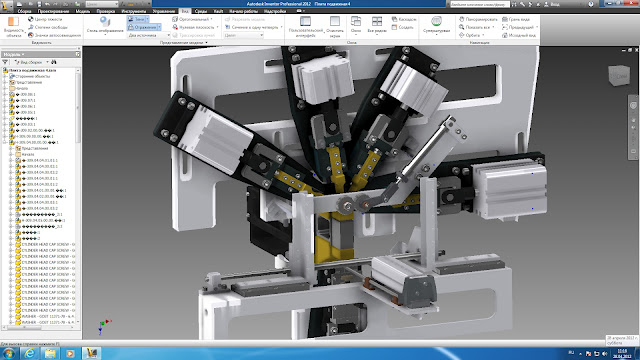This screenshot has height=360, width=640.
Task: Switch to the Сборка ribbon tab
Action: (24, 11)
